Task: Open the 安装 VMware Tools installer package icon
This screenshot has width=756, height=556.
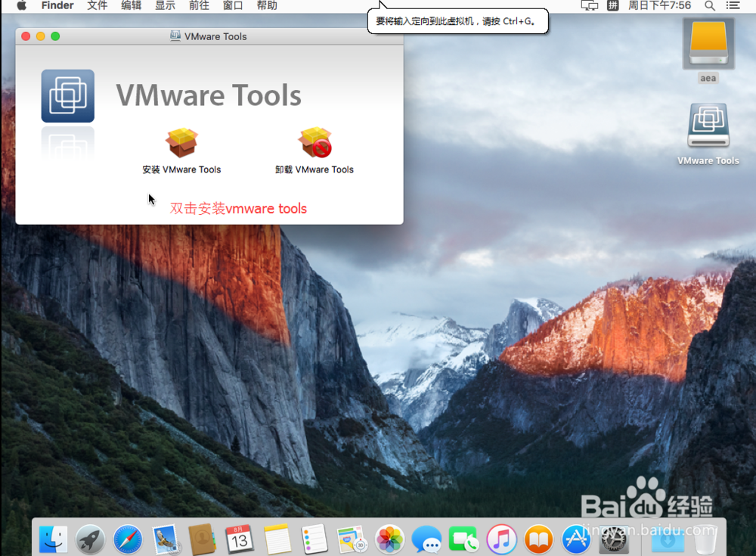Action: point(181,144)
